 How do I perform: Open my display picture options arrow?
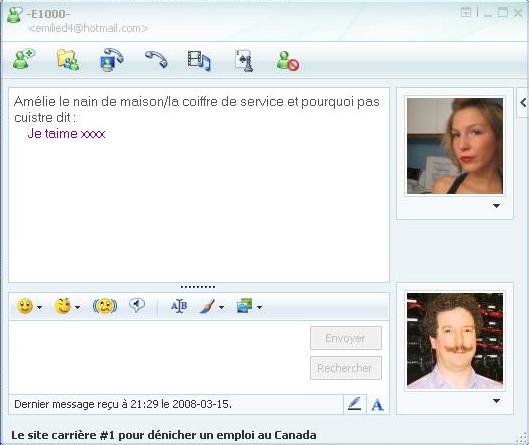(x=496, y=401)
